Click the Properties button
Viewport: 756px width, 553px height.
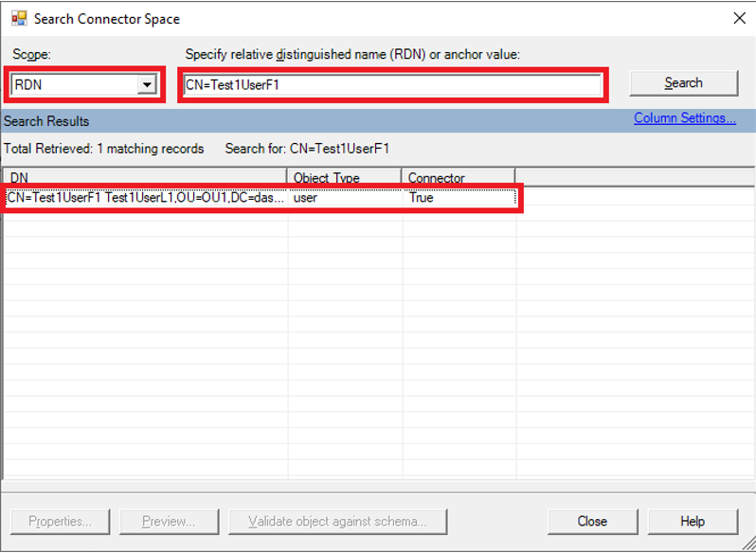[61, 522]
